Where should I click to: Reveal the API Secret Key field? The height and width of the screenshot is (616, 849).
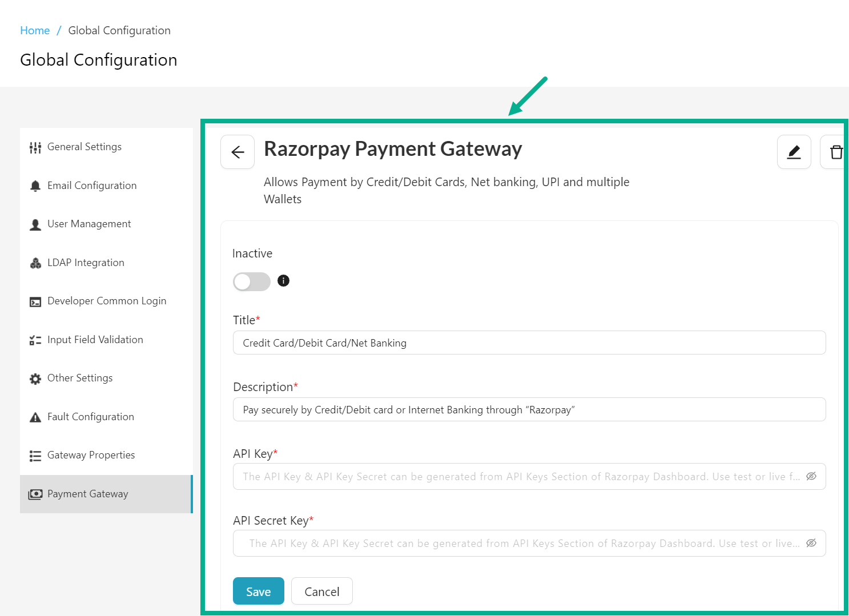coord(811,543)
